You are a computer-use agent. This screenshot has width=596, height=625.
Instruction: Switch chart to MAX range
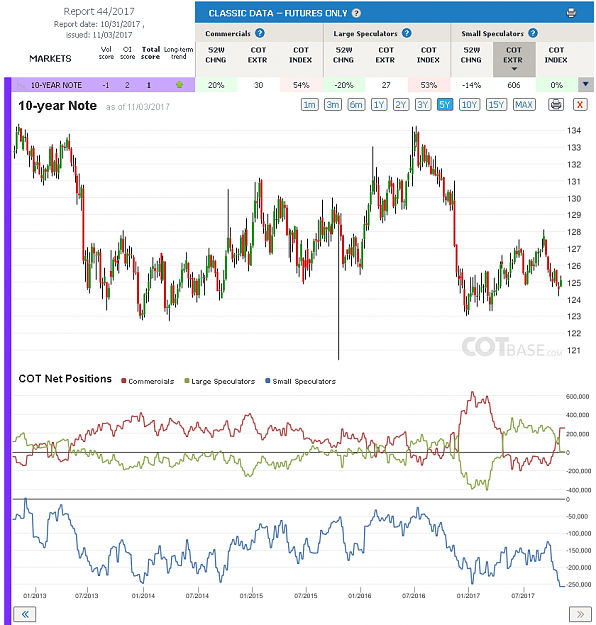pos(524,105)
